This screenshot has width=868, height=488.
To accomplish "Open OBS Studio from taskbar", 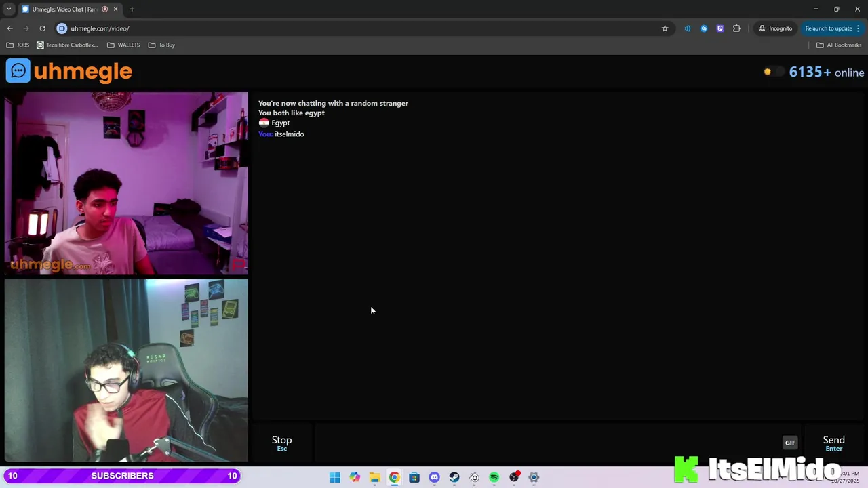I will pos(514,477).
